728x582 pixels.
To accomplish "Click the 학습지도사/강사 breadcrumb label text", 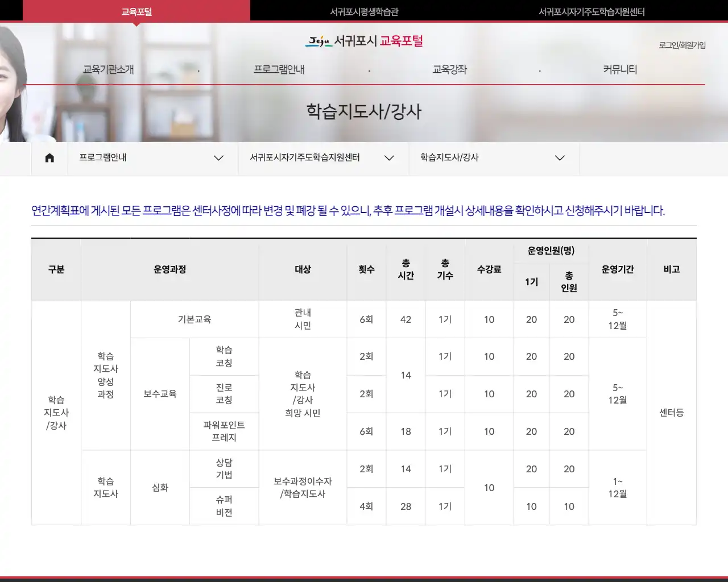I will pyautogui.click(x=449, y=158).
